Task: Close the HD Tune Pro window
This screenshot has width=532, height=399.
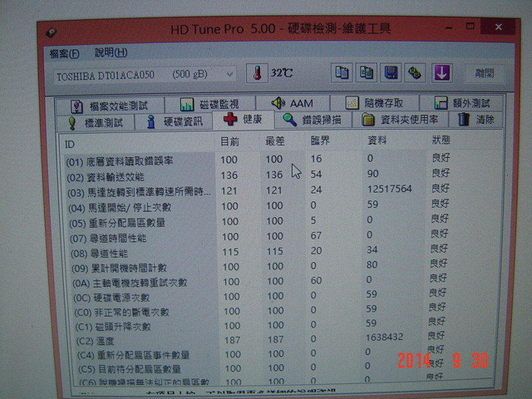Action: tap(498, 27)
